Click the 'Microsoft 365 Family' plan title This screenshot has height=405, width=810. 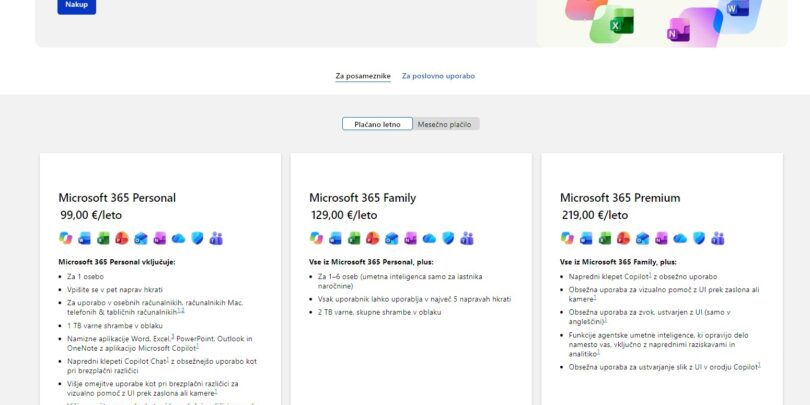[x=363, y=198]
